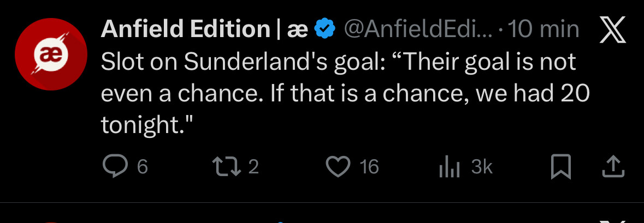Screen dimensions: 644x223
Task: Click the reply count showing 6
Action: pos(142,167)
